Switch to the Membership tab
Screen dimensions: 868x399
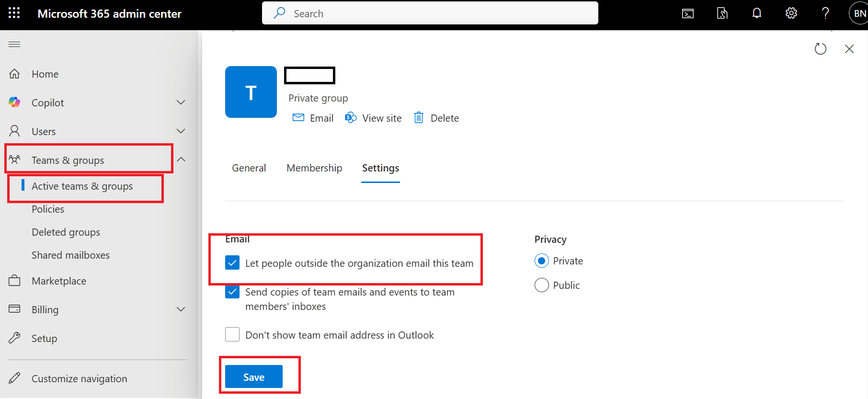314,168
